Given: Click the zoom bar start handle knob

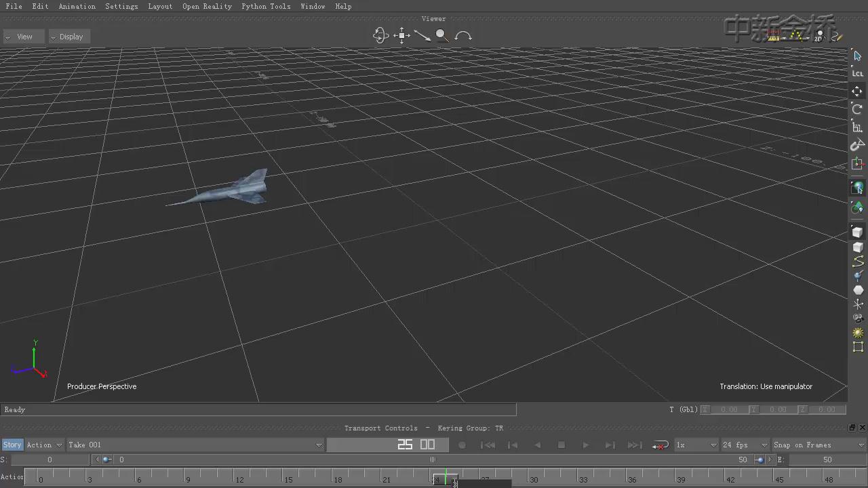Looking at the screenshot, I should point(107,460).
